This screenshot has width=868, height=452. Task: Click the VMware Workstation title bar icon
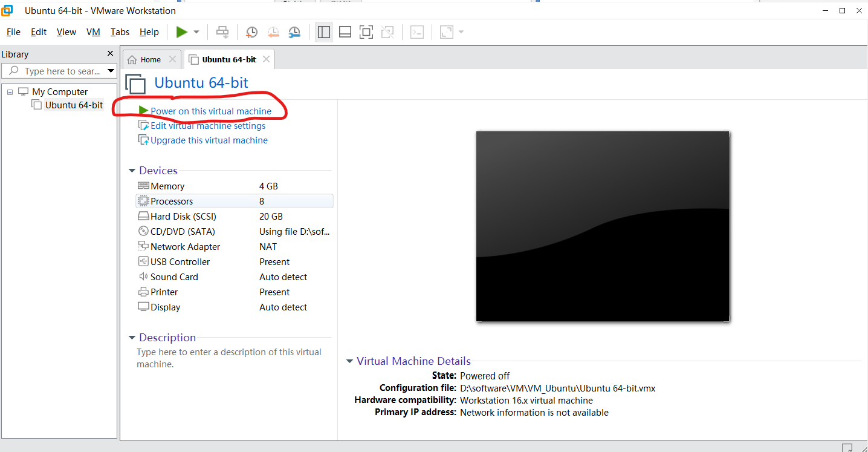click(7, 10)
